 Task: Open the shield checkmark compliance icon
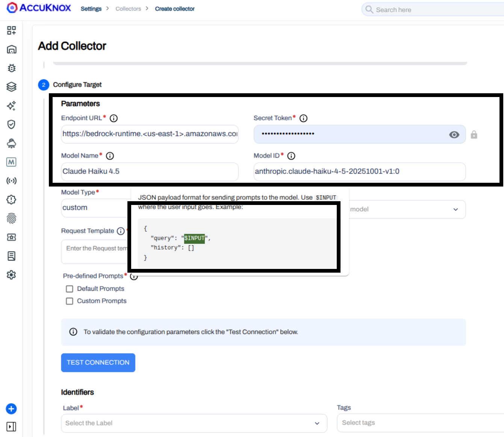click(x=12, y=124)
